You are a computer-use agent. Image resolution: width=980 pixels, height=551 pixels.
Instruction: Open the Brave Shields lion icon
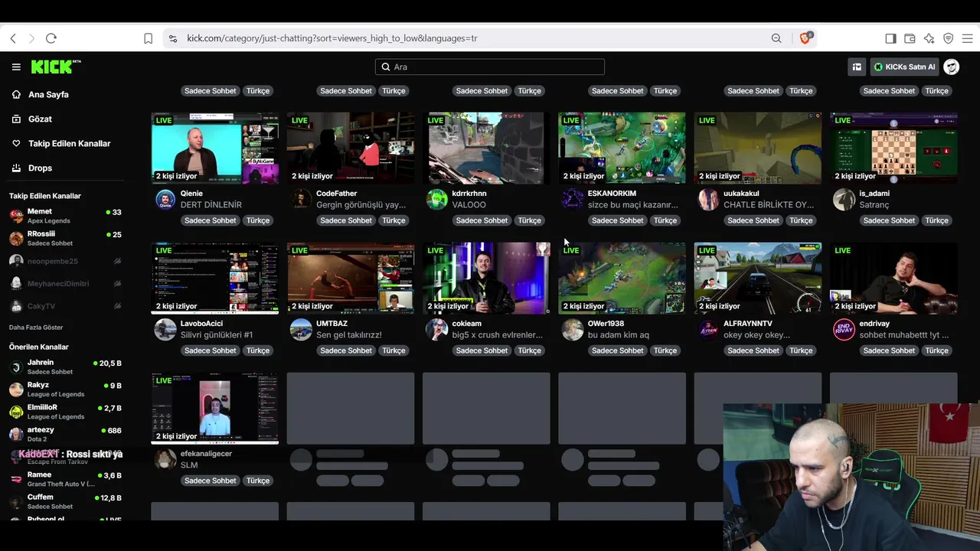[805, 37]
